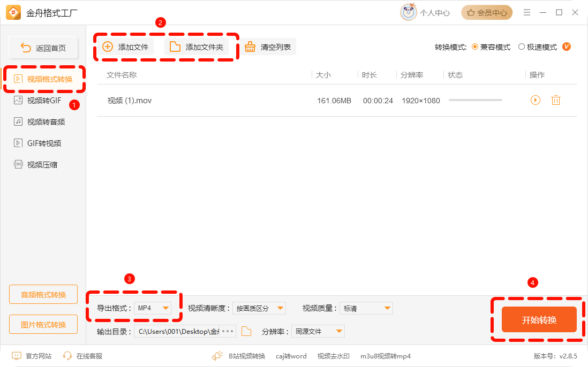
Task: Open the hamburger menu in title bar
Action: (527, 12)
